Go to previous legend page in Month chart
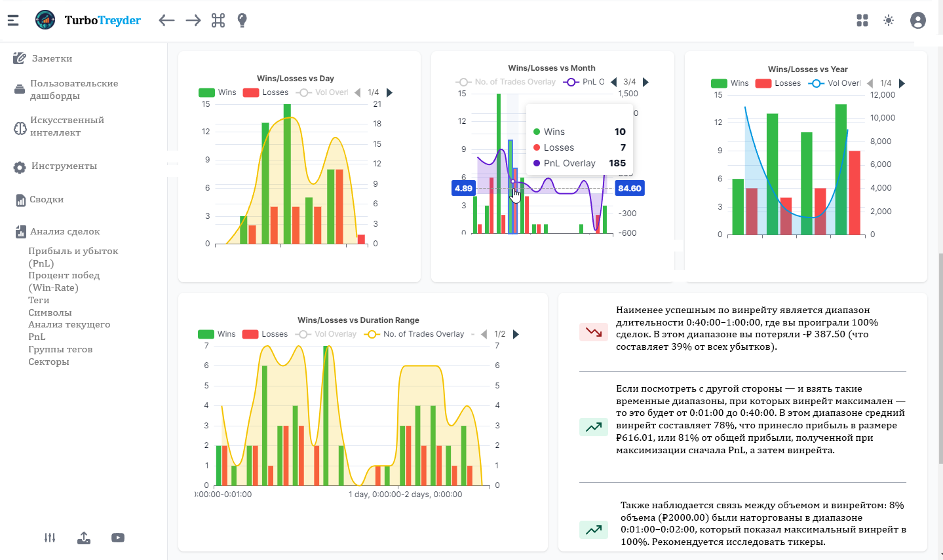Image resolution: width=943 pixels, height=560 pixels. pos(614,82)
